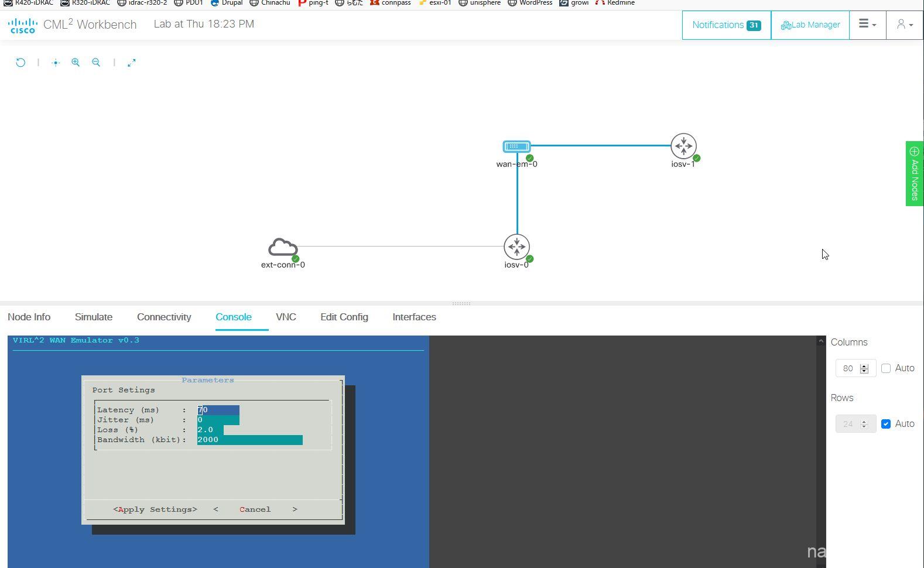924x568 pixels.
Task: Click the Lab at Thu 18:23 PM title
Action: pyautogui.click(x=204, y=24)
